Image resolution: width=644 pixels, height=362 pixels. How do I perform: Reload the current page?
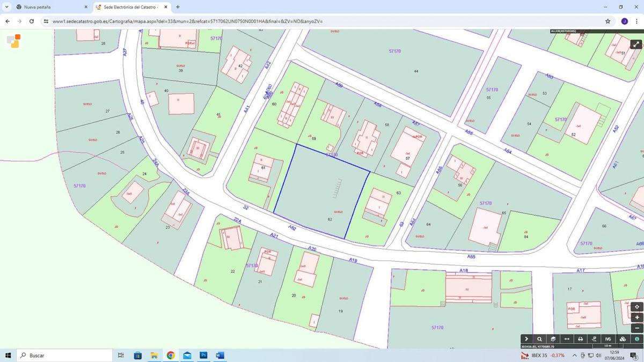pyautogui.click(x=32, y=21)
